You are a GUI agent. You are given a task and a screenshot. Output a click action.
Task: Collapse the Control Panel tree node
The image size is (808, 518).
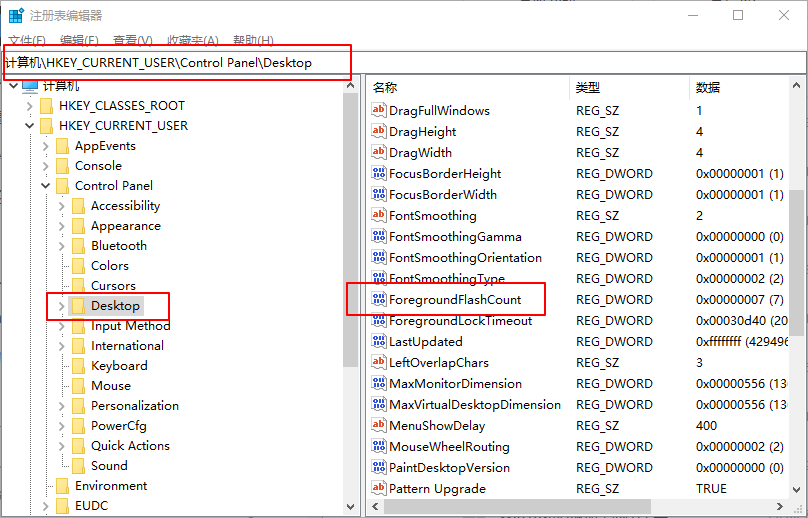click(x=46, y=186)
